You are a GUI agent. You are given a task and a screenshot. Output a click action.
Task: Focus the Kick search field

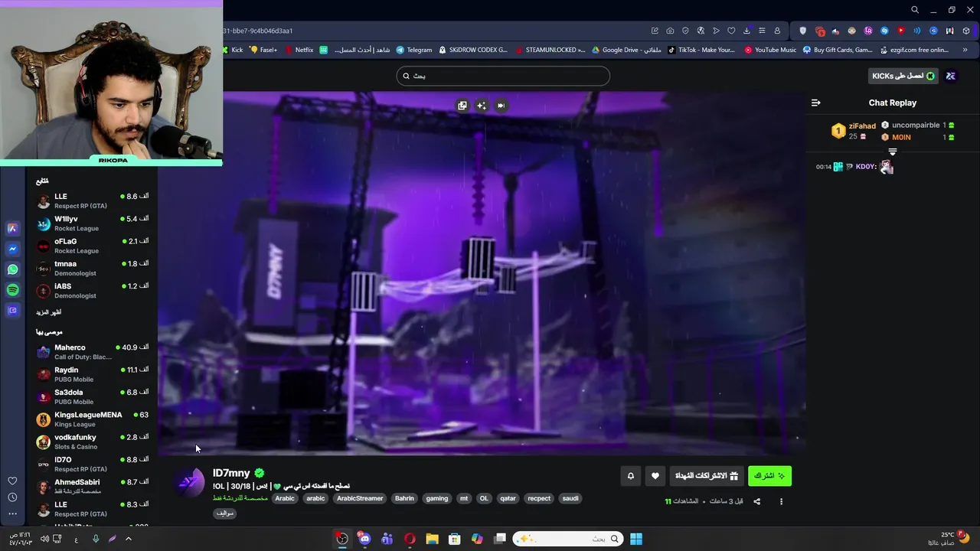(503, 76)
